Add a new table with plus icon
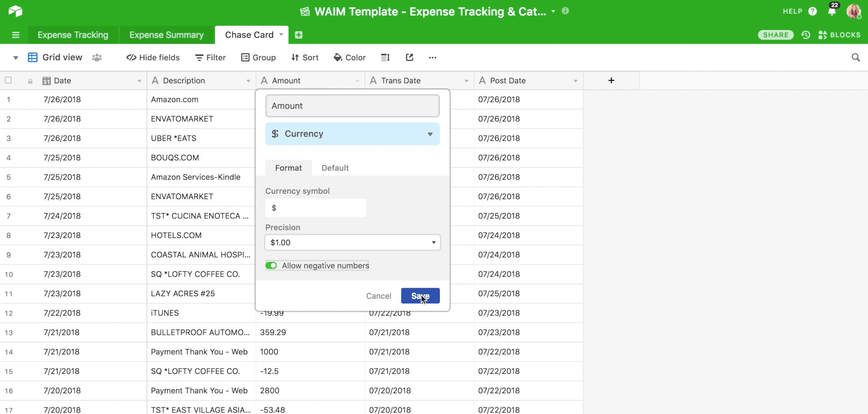 [x=299, y=35]
